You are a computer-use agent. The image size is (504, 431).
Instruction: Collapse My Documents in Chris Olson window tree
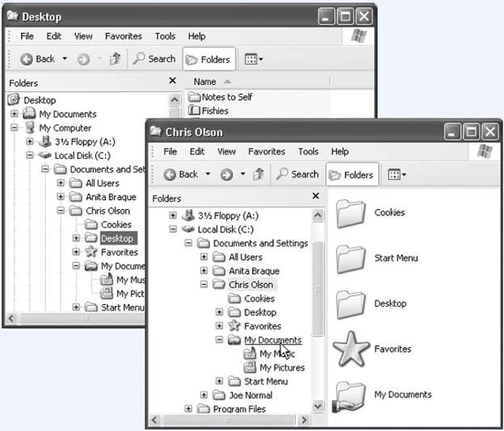coord(219,340)
